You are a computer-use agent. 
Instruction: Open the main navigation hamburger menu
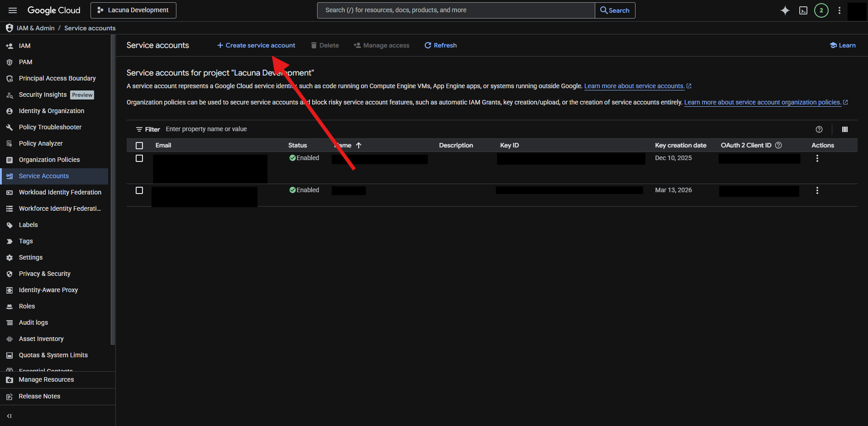pos(13,10)
